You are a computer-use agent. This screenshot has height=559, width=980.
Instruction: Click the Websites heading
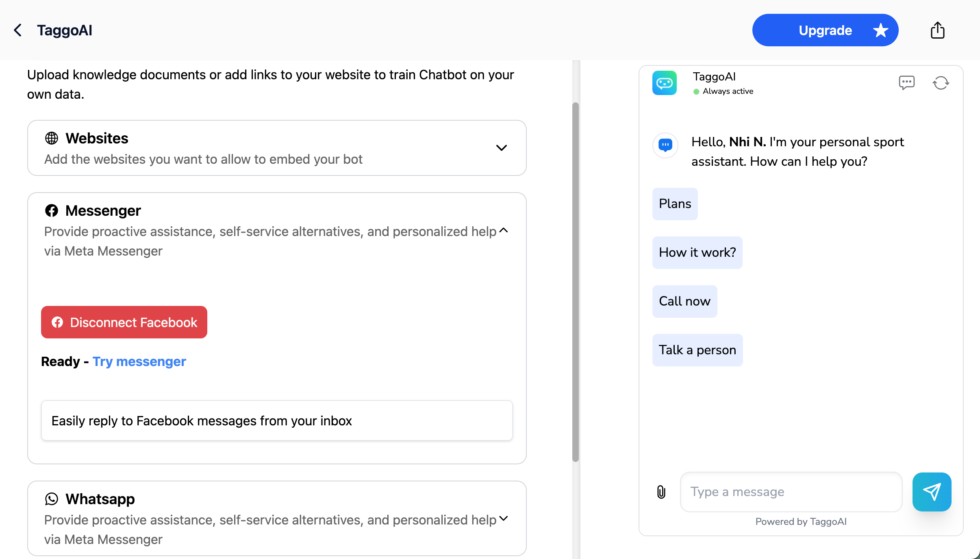pos(97,138)
